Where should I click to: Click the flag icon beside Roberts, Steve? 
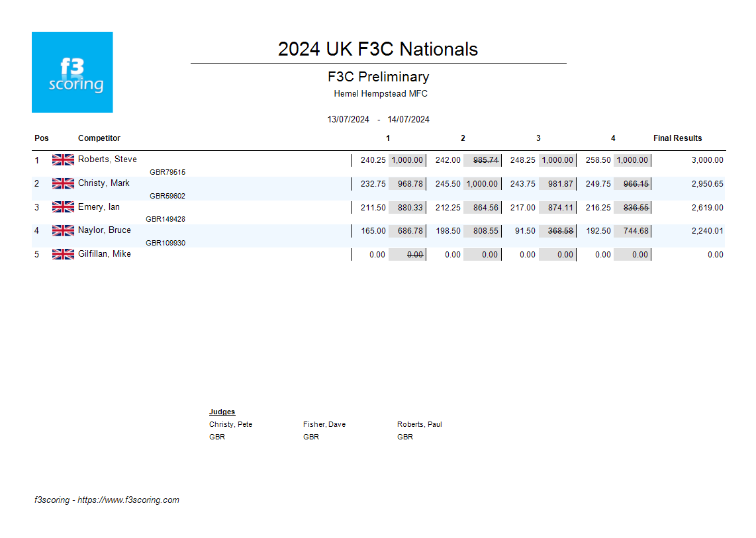63,159
